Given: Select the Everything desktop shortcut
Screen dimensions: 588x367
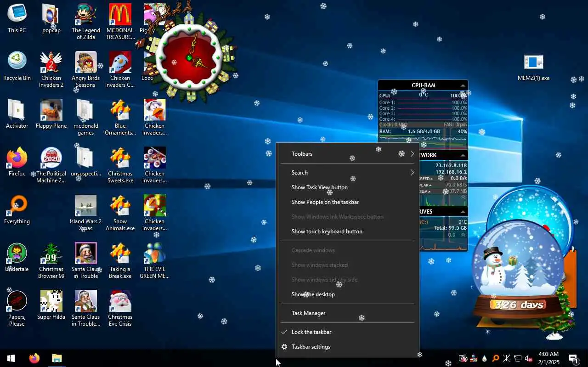Looking at the screenshot, I should click(x=17, y=210).
